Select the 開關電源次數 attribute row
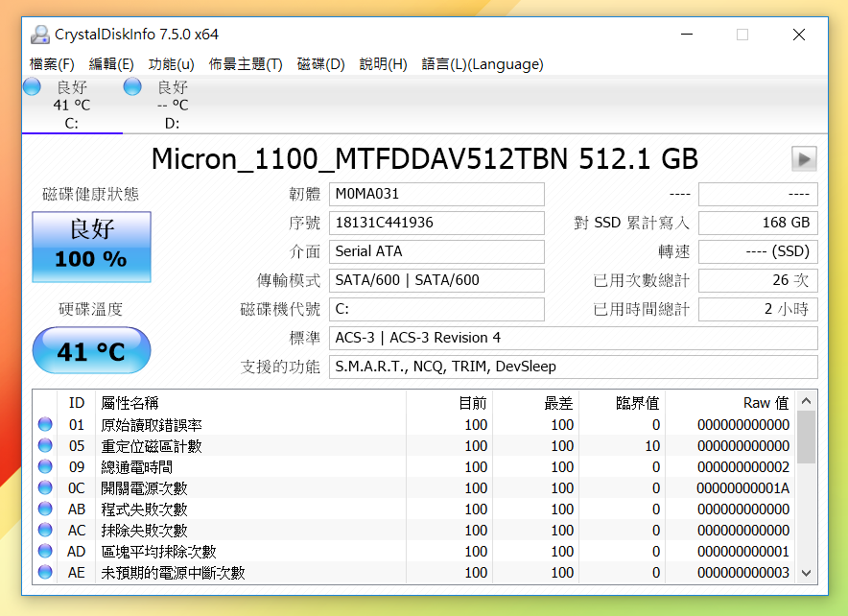 click(x=413, y=487)
